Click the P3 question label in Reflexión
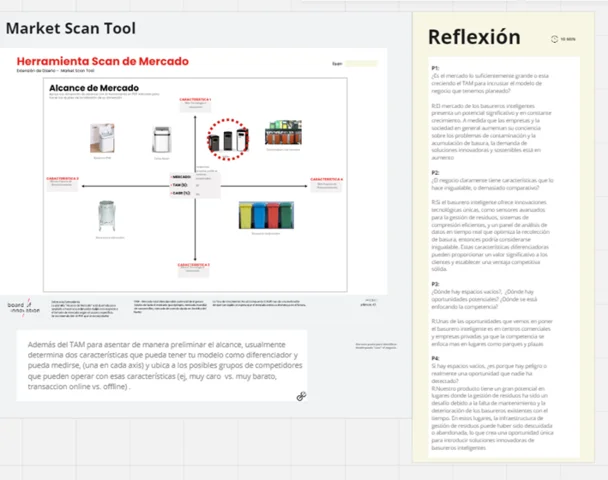Viewport: 608px width, 480px height. pyautogui.click(x=435, y=284)
